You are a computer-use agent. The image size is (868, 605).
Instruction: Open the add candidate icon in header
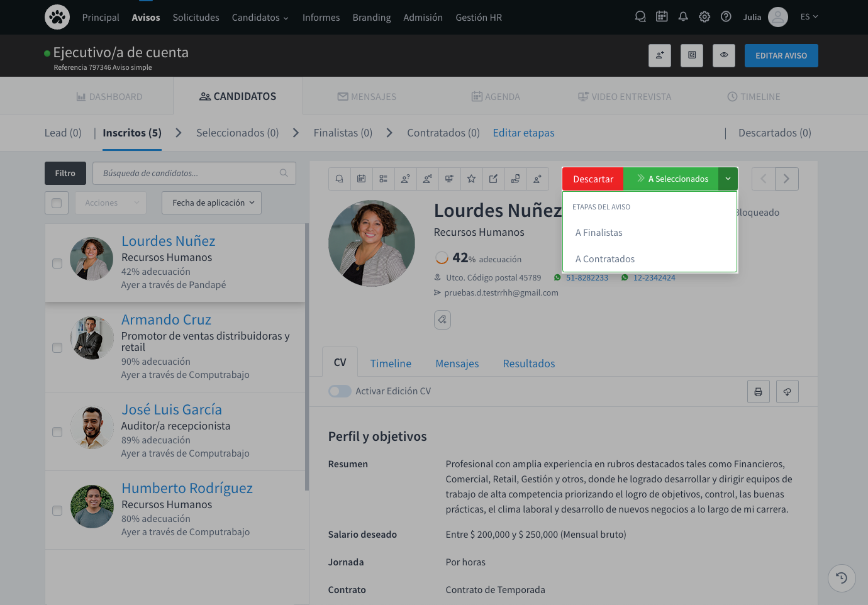(660, 55)
